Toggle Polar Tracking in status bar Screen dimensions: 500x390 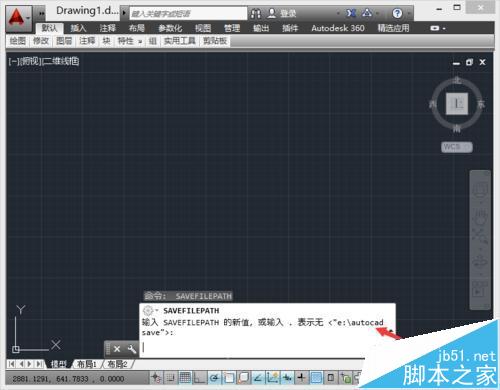pos(215,378)
